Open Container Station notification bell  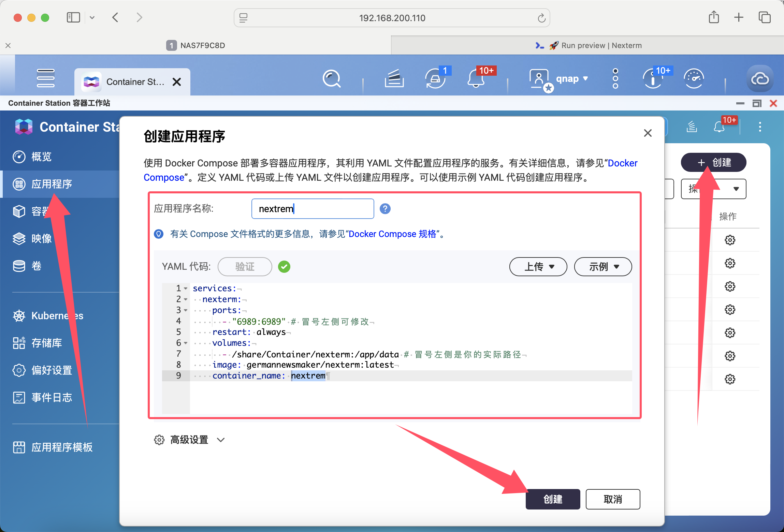[x=719, y=127]
